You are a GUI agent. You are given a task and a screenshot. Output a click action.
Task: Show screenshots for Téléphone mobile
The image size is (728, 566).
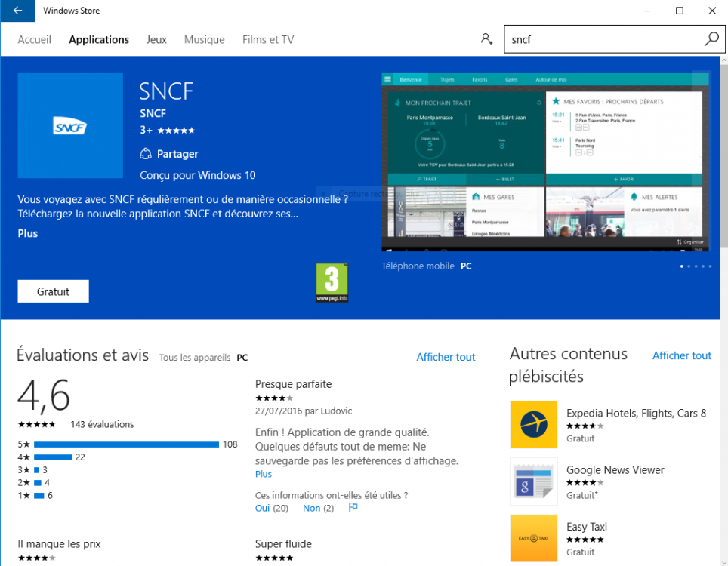coord(418,266)
